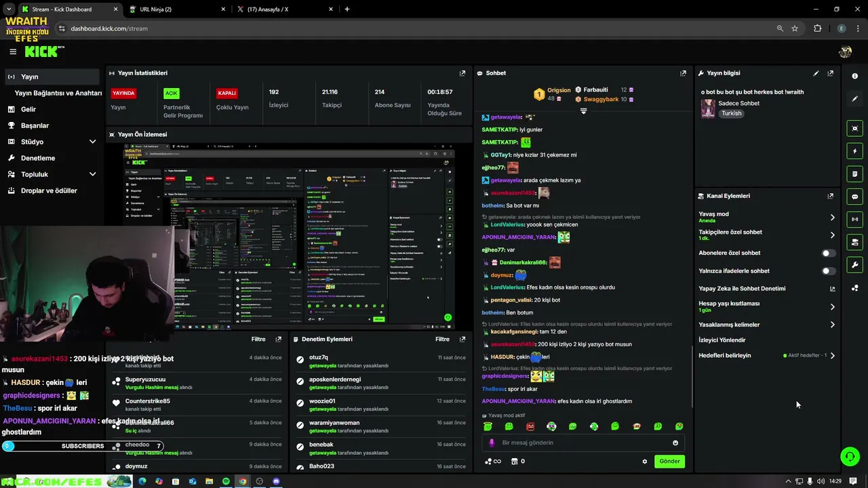Image resolution: width=868 pixels, height=488 pixels.
Task: Send message with Gönder button
Action: pyautogui.click(x=669, y=462)
